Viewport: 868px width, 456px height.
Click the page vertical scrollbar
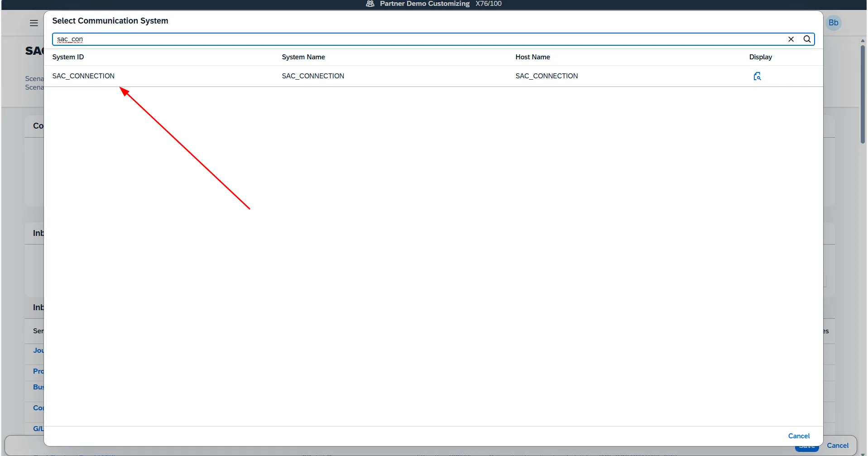pos(863,94)
